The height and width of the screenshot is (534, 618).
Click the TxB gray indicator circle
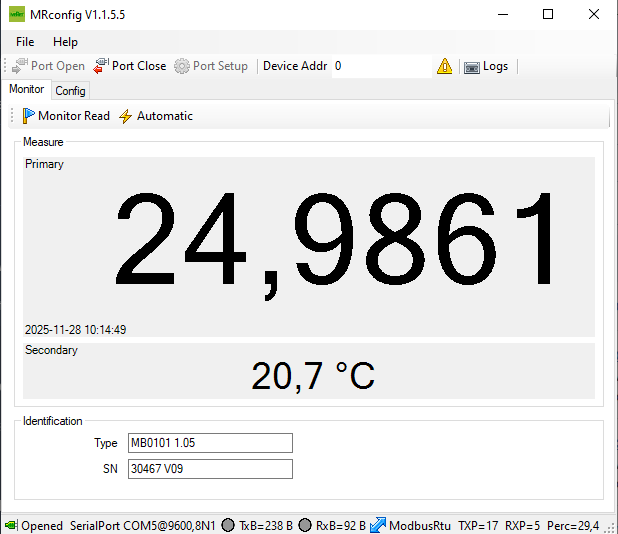tap(228, 525)
